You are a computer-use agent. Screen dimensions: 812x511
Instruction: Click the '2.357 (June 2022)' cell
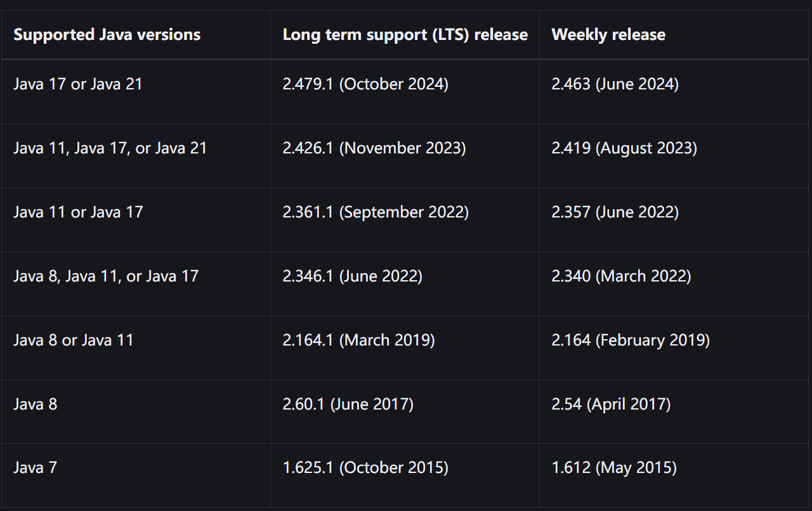click(x=615, y=212)
